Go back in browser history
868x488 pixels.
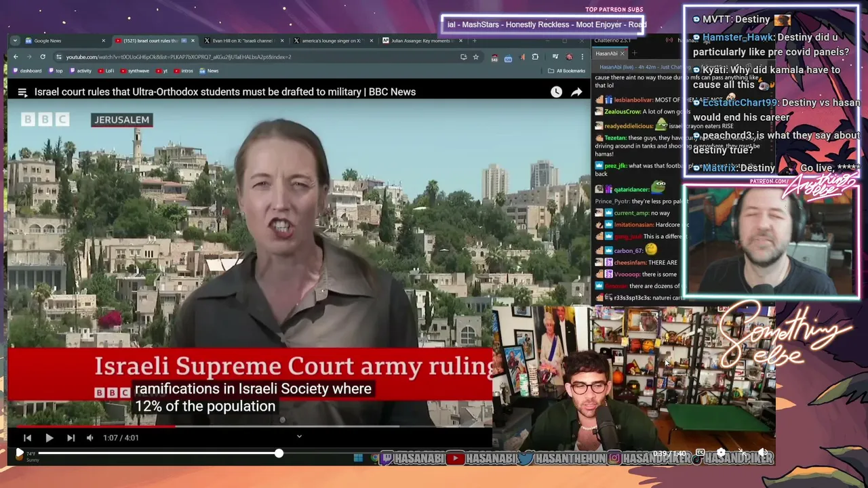point(16,57)
